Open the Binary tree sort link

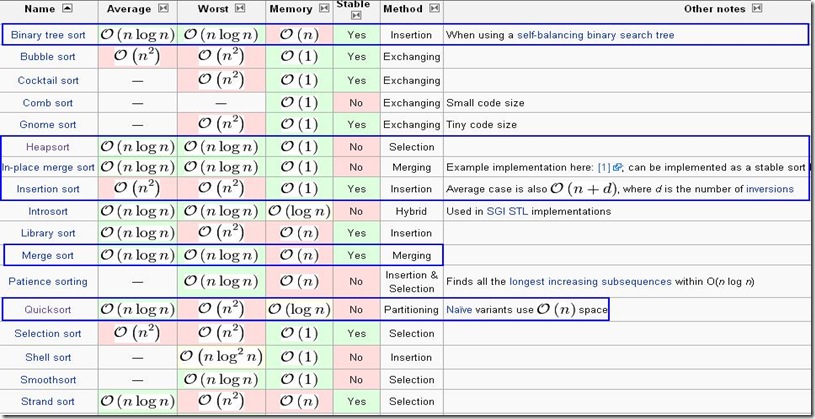(48, 35)
